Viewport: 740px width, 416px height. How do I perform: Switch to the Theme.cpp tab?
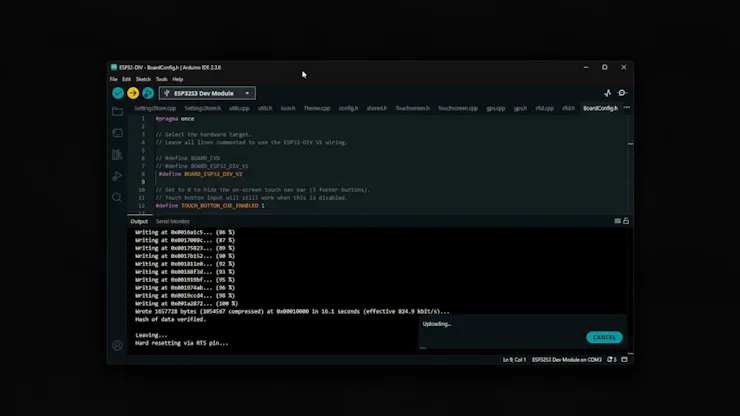317,108
